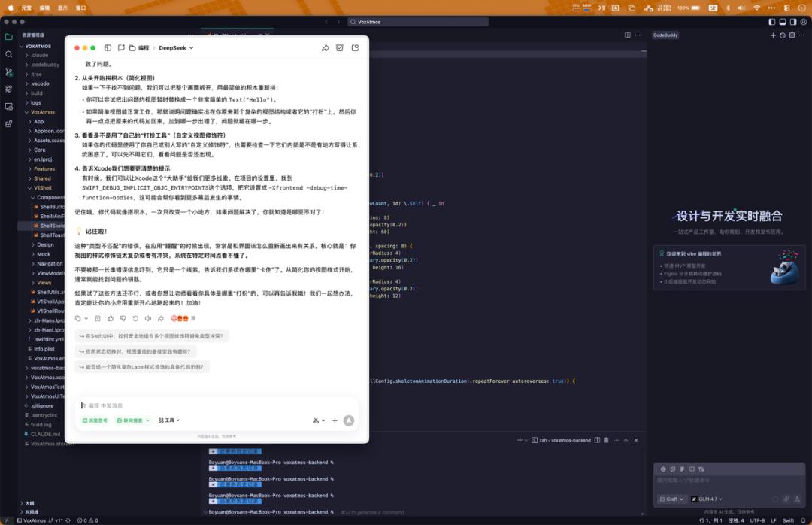Toggle the primary sidebar layout icon in title bar
The height and width of the screenshot is (525, 812).
click(x=772, y=22)
